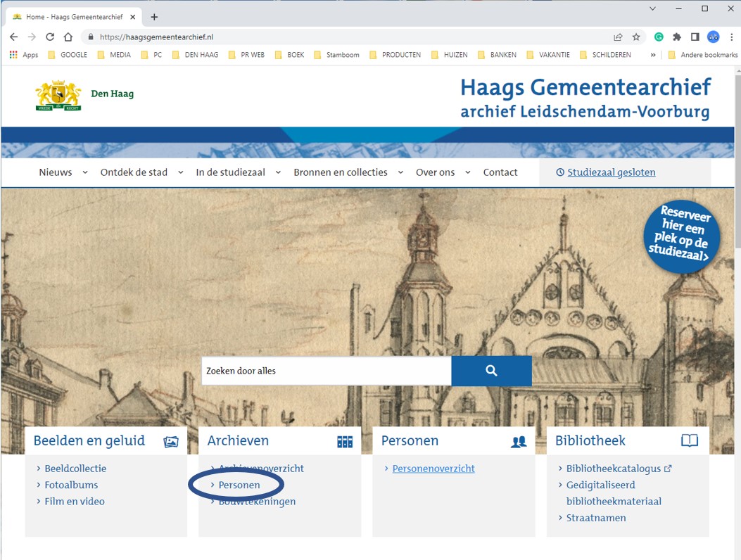Open the Stamboom bookmarks folder
Screen dimensions: 741x560
(x=336, y=55)
